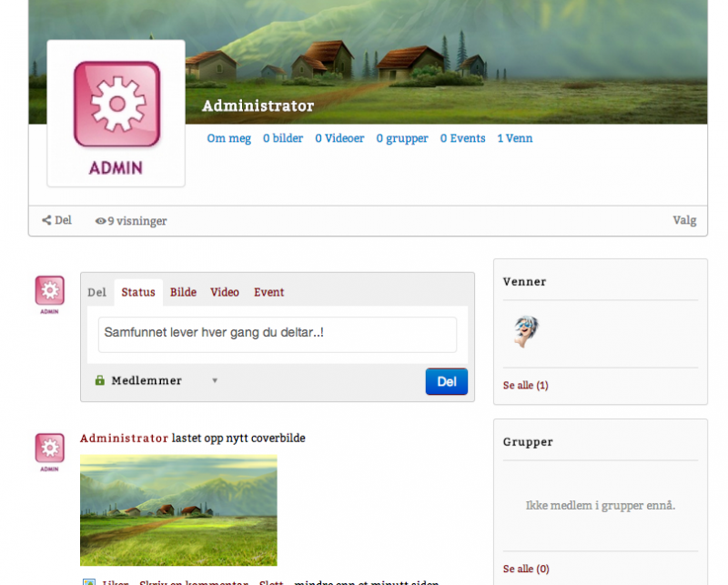Click the 'lastet opp nytt coverbilde' text
This screenshot has width=728, height=585.
[238, 438]
